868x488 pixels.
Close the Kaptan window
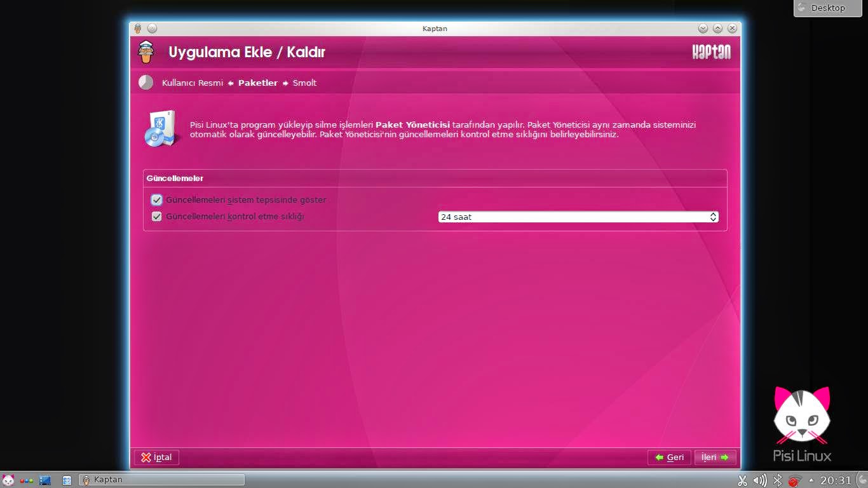click(732, 29)
